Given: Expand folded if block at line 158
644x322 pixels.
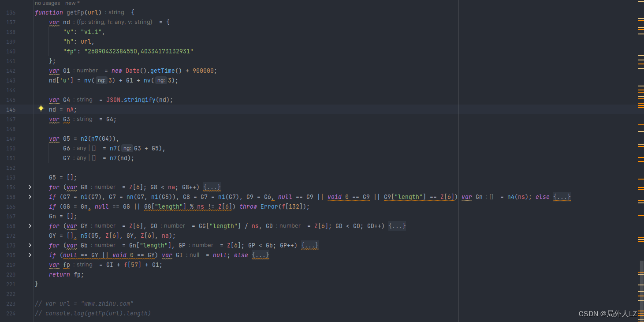Looking at the screenshot, I should click(x=30, y=197).
